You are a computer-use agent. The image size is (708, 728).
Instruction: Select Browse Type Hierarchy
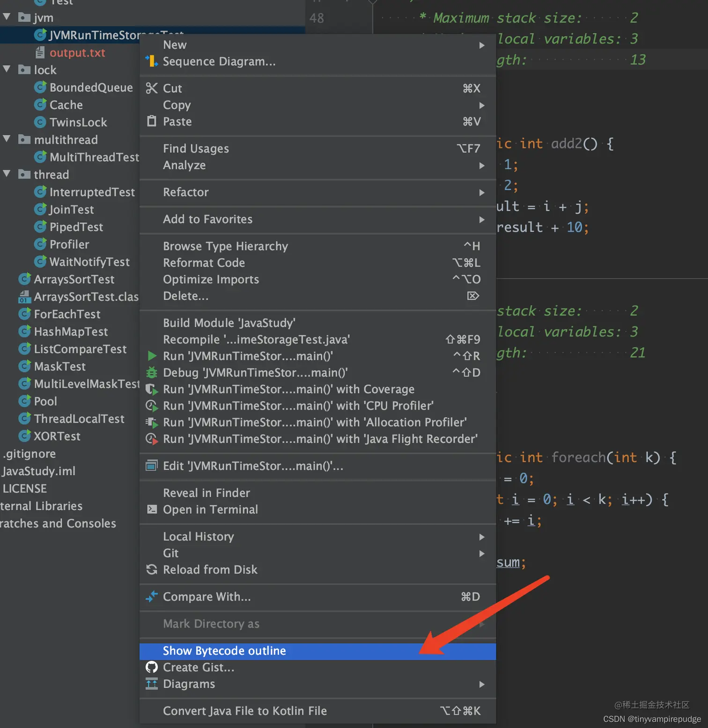pos(318,246)
